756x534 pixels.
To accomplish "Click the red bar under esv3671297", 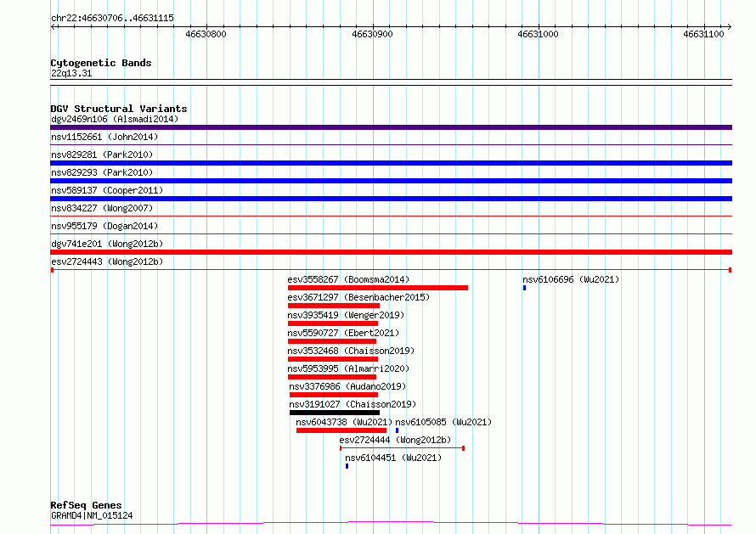I will point(334,306).
